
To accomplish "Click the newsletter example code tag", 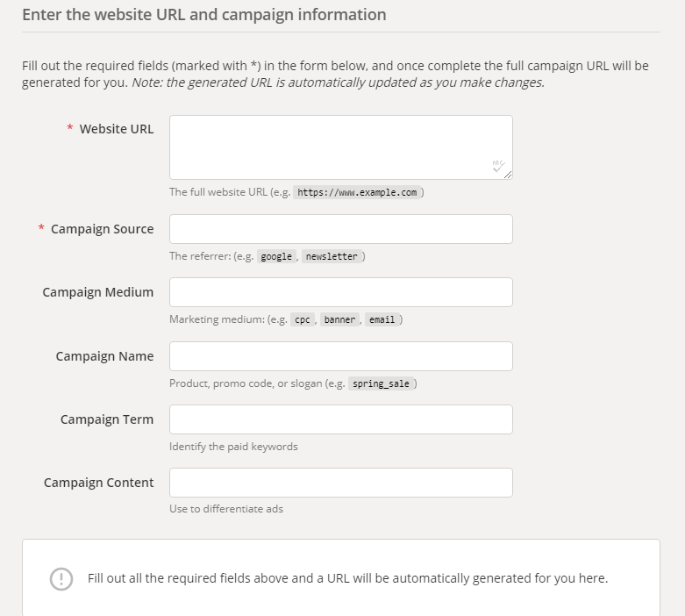I will 332,256.
